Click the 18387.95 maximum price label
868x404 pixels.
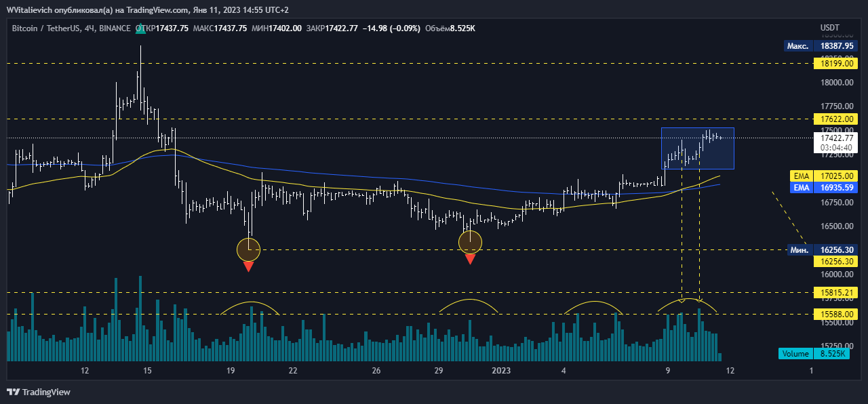pyautogui.click(x=836, y=46)
